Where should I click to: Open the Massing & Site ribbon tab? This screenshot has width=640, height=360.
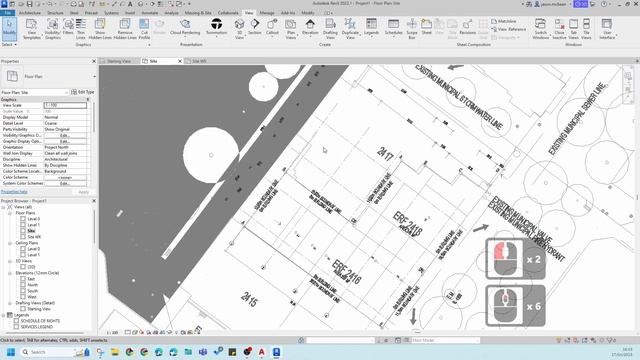tap(198, 13)
